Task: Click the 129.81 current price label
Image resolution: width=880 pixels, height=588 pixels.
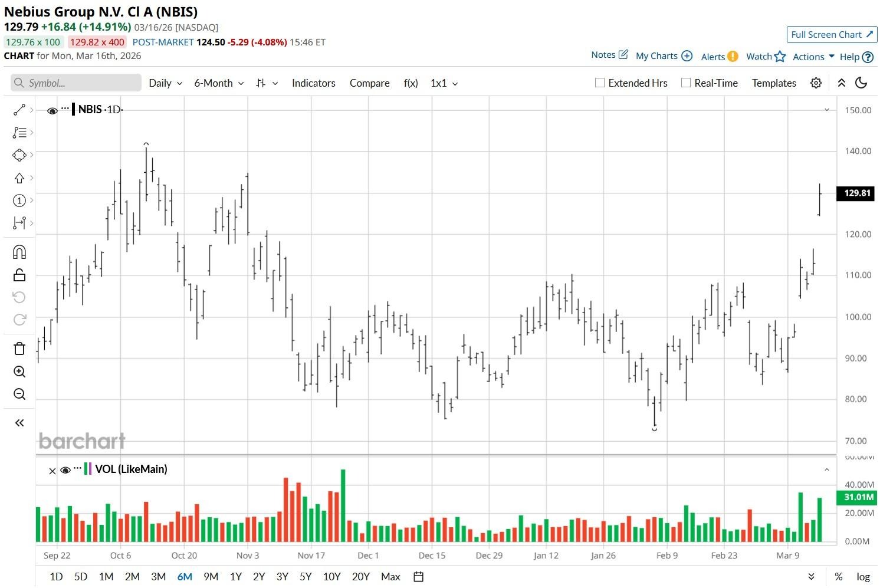Action: [857, 193]
